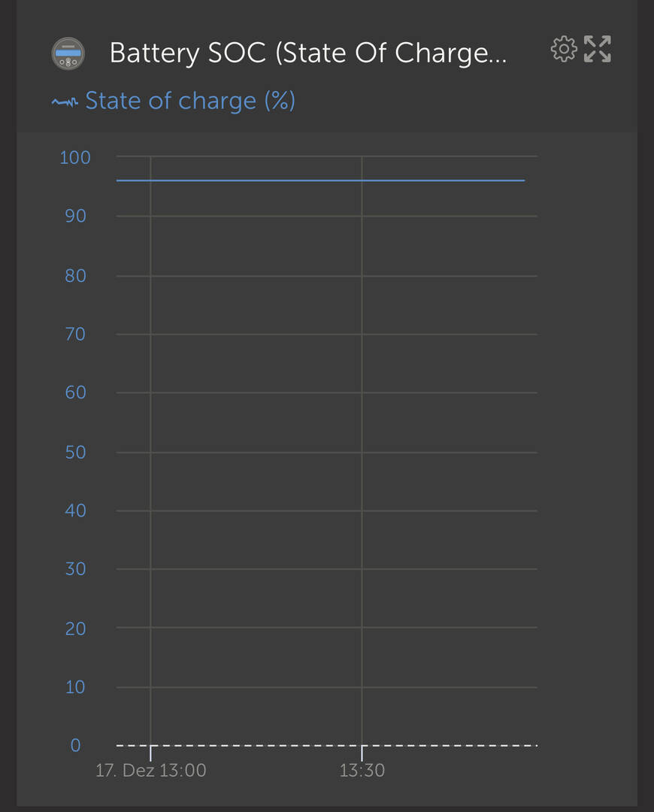
Task: Click the Battery SOC widget title
Action: (308, 53)
